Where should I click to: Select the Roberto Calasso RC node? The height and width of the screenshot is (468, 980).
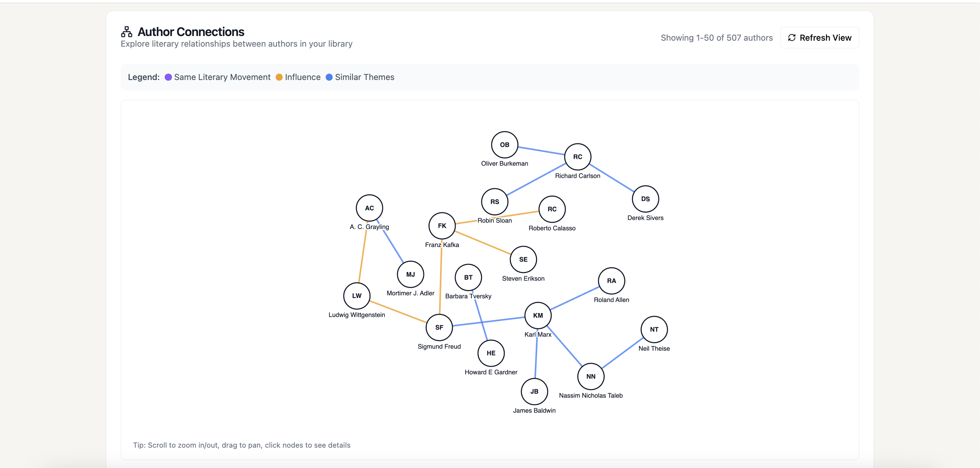(552, 209)
